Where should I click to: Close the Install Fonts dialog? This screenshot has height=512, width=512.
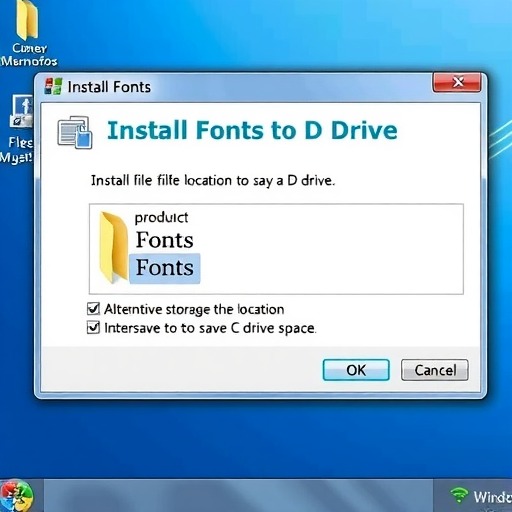(457, 82)
